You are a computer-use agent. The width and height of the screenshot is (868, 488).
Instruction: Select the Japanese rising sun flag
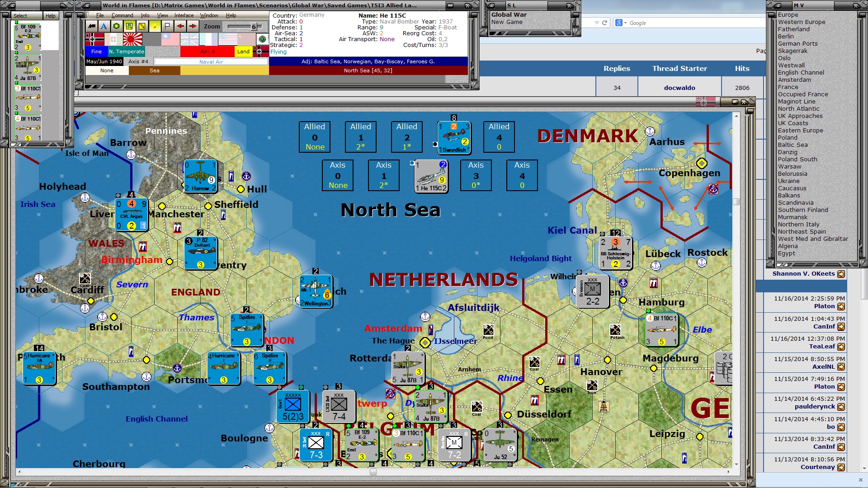[x=132, y=39]
